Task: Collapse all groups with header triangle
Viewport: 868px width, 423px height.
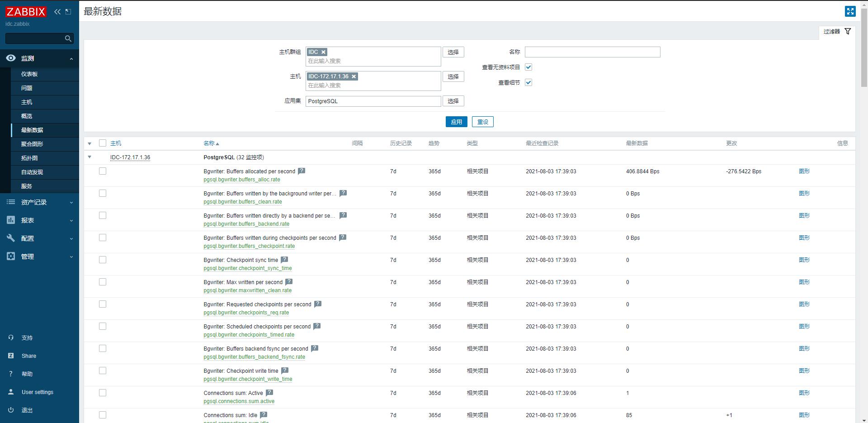Action: (90, 143)
